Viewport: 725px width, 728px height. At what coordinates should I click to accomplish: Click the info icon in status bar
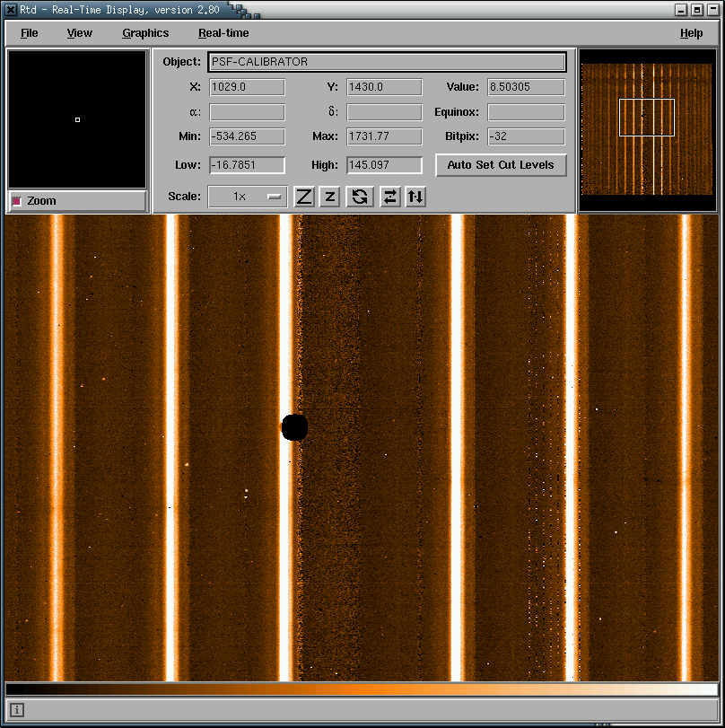tap(17, 710)
